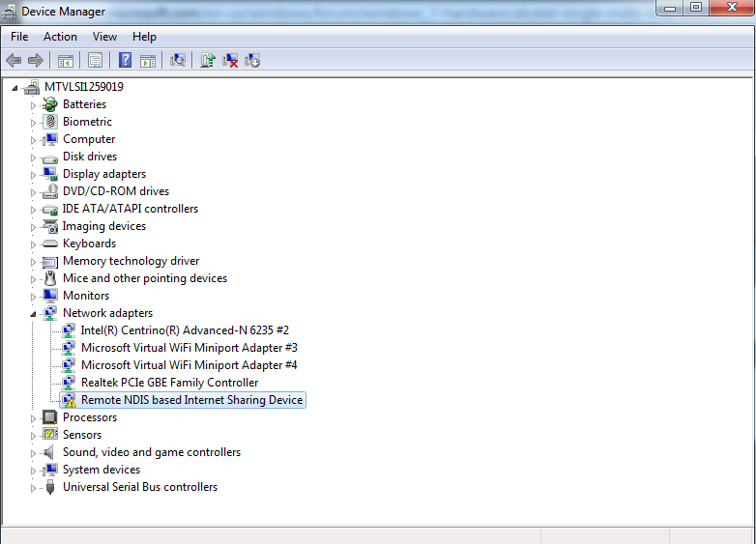The width and height of the screenshot is (756, 544).
Task: Select the Network adapters label
Action: click(x=107, y=313)
